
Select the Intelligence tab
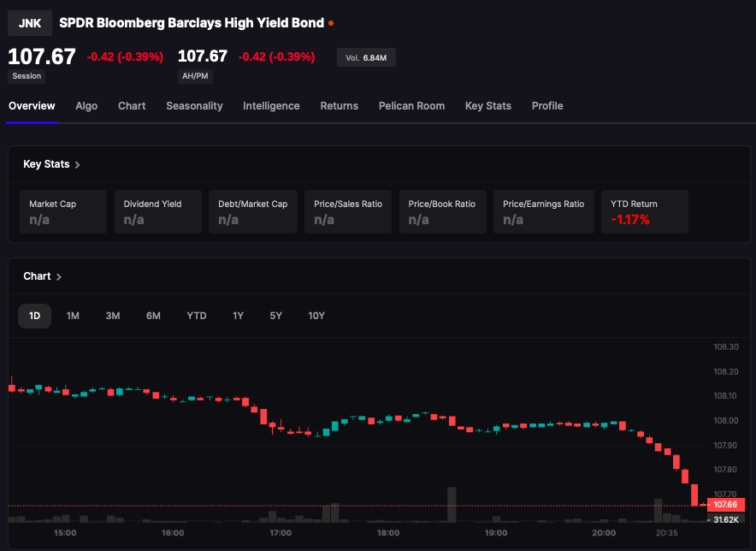(271, 106)
